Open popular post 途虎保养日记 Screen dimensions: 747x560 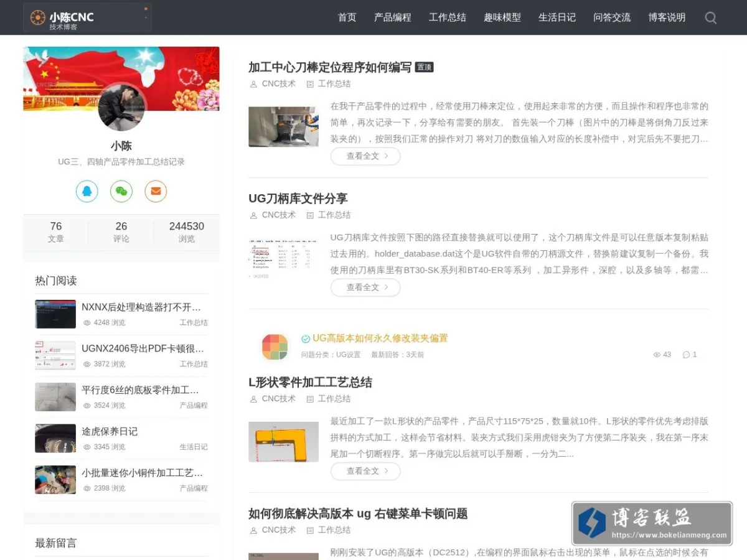110,431
